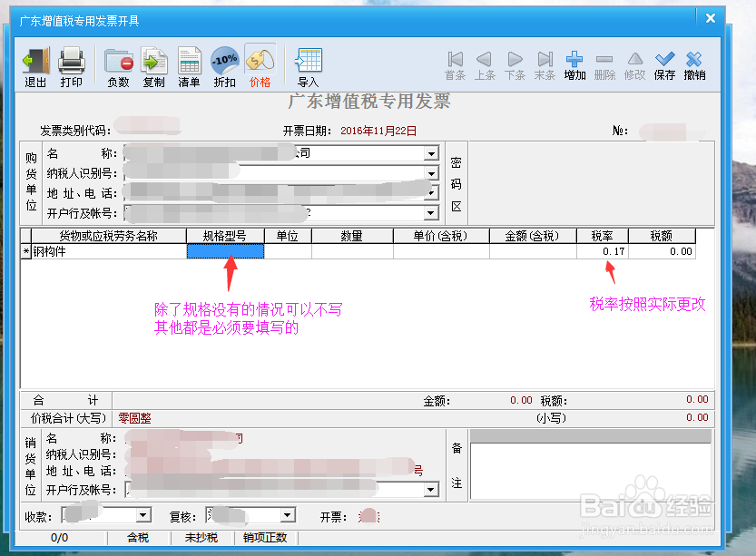Image resolution: width=756 pixels, height=556 pixels.
Task: Expand buyer 名称 dropdown
Action: pos(431,153)
